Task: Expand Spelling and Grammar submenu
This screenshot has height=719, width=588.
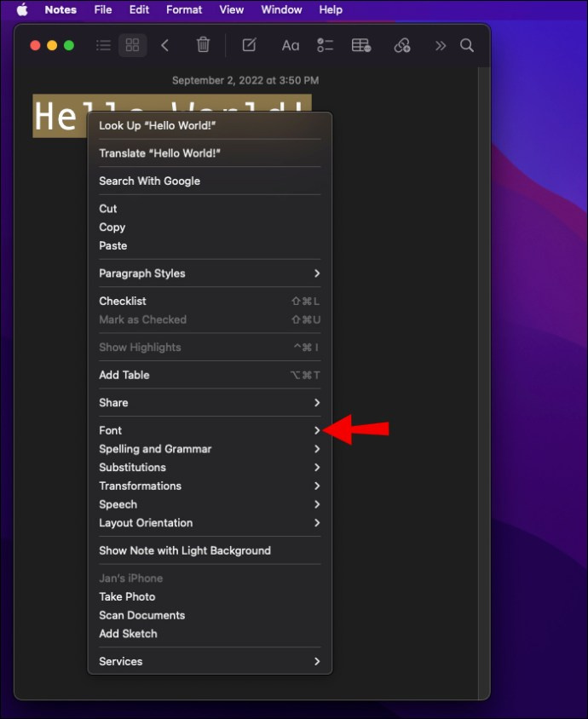Action: coord(210,449)
